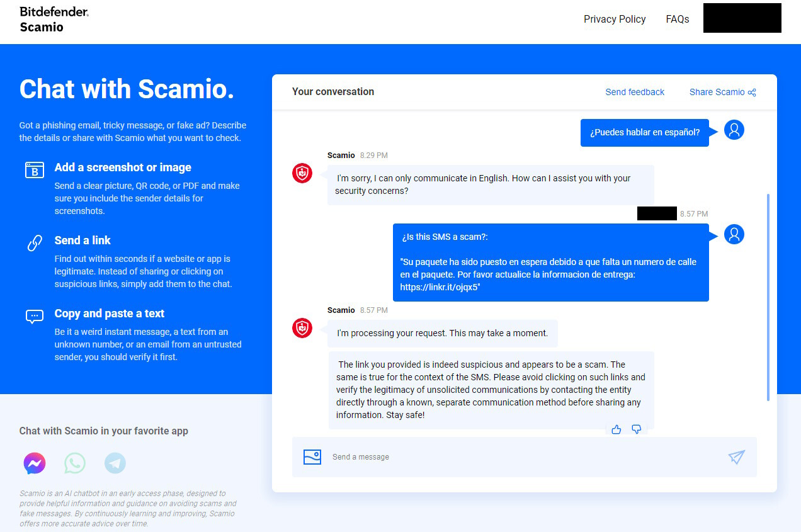Click the copy and paste text icon

(x=34, y=315)
